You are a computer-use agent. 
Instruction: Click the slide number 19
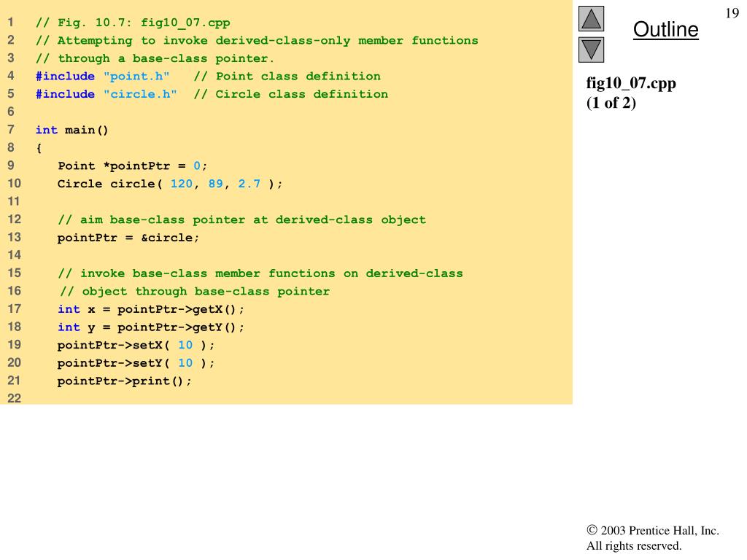coord(732,13)
